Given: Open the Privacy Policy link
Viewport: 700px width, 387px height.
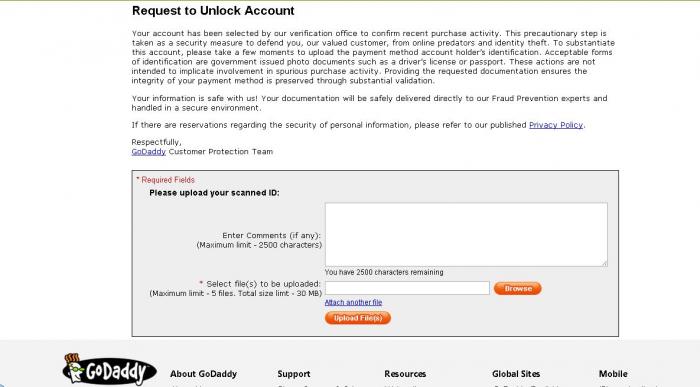Looking at the screenshot, I should pos(556,125).
